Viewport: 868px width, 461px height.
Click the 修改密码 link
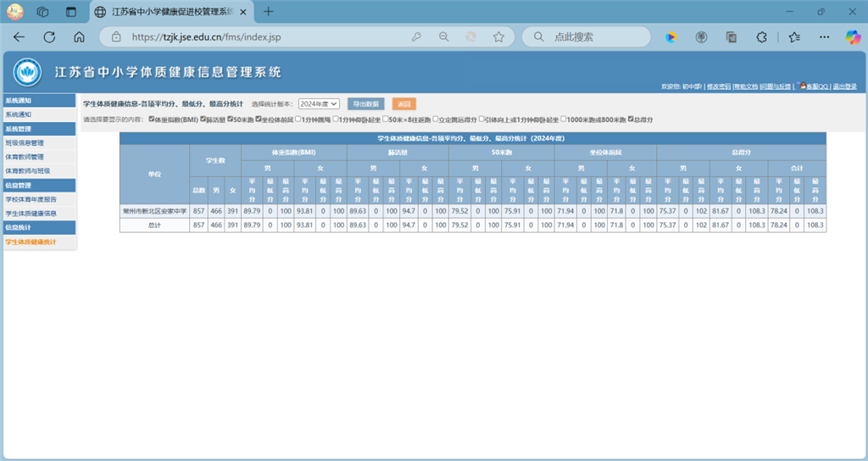(719, 87)
